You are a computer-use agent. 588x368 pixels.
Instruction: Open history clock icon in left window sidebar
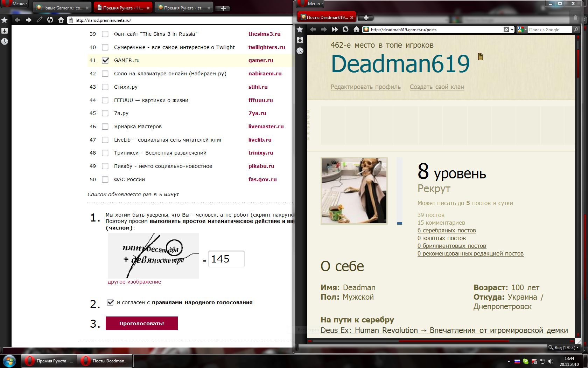(x=5, y=41)
